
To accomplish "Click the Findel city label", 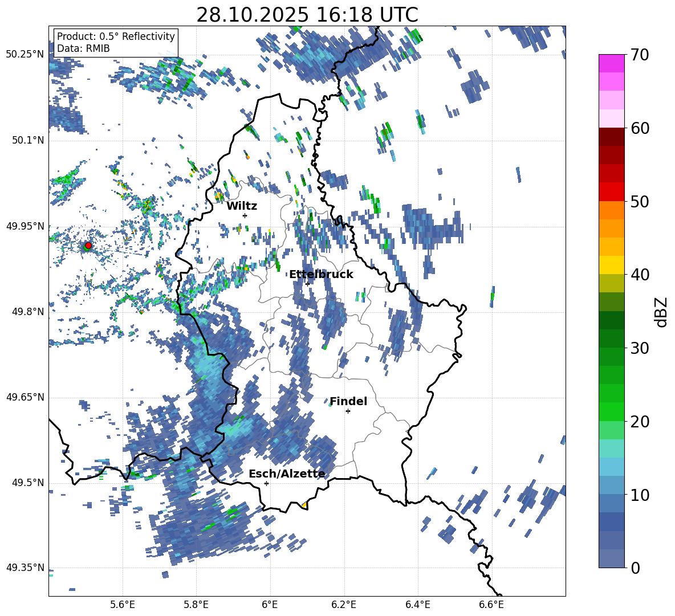I will tap(348, 401).
